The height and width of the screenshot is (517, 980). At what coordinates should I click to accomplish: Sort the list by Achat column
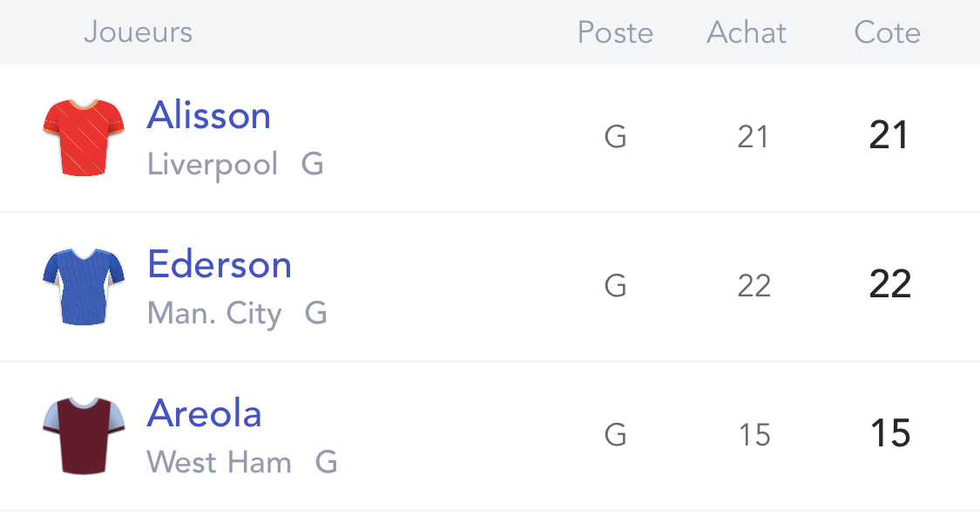coord(747,32)
